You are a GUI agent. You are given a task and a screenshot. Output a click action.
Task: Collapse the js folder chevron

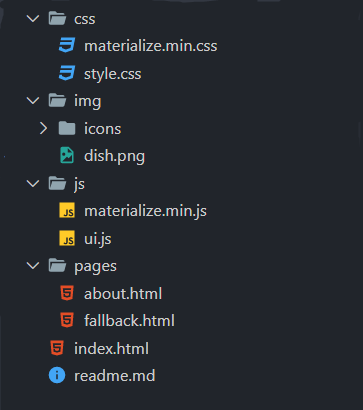[33, 183]
